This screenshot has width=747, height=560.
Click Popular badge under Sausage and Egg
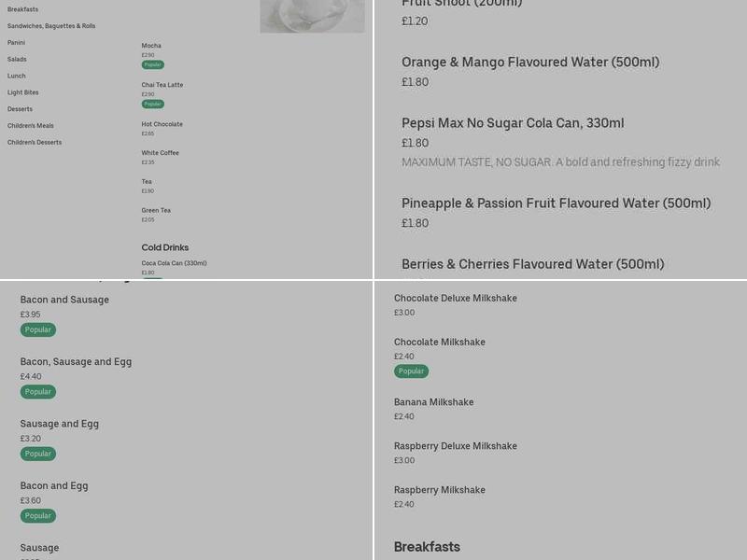click(x=38, y=454)
